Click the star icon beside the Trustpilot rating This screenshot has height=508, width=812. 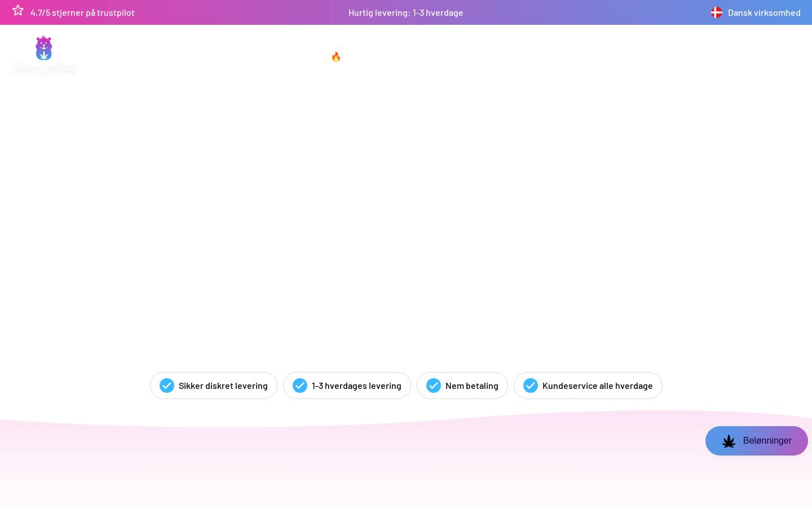click(x=18, y=10)
